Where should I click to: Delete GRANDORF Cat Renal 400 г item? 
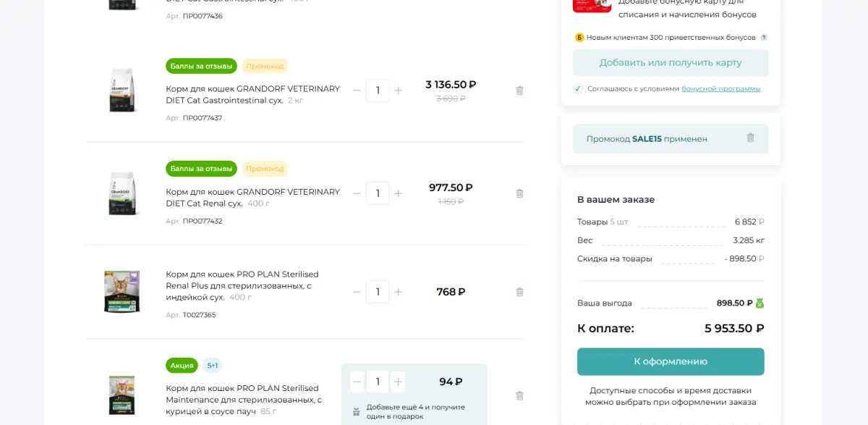click(519, 193)
